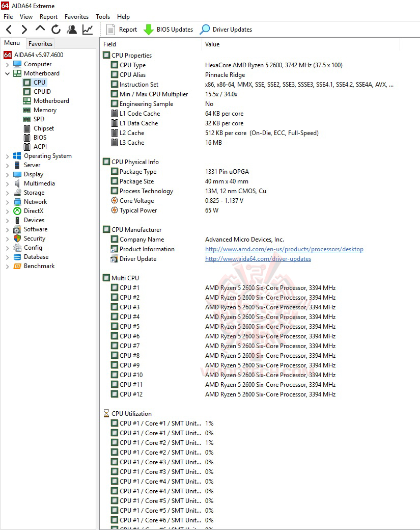Click the Driver Updates toolbar label

coord(232,30)
